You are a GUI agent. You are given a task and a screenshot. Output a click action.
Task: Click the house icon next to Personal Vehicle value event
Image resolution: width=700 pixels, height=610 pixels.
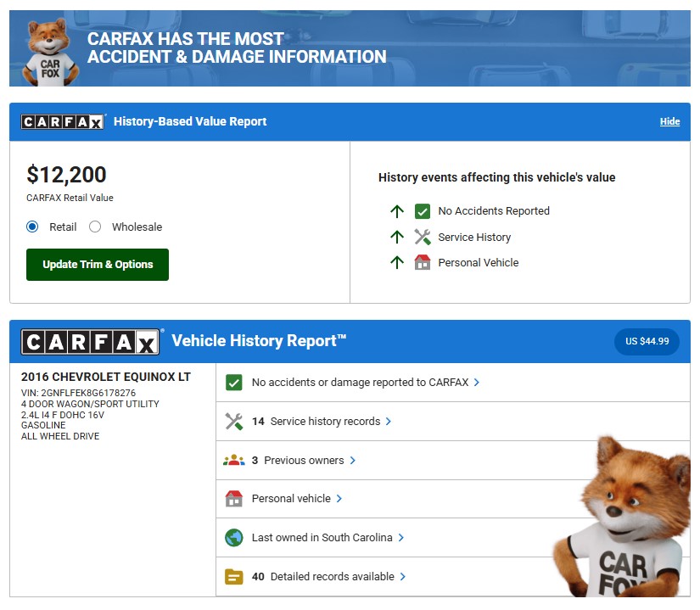(423, 263)
